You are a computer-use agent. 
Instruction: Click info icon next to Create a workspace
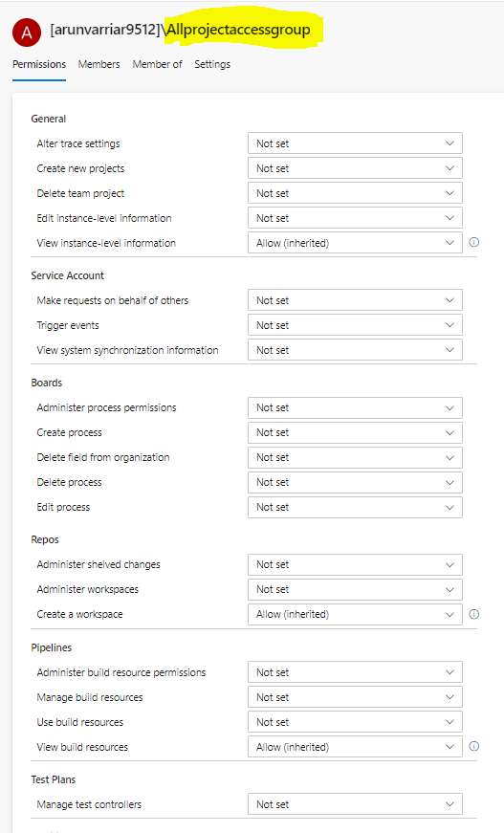tap(474, 614)
